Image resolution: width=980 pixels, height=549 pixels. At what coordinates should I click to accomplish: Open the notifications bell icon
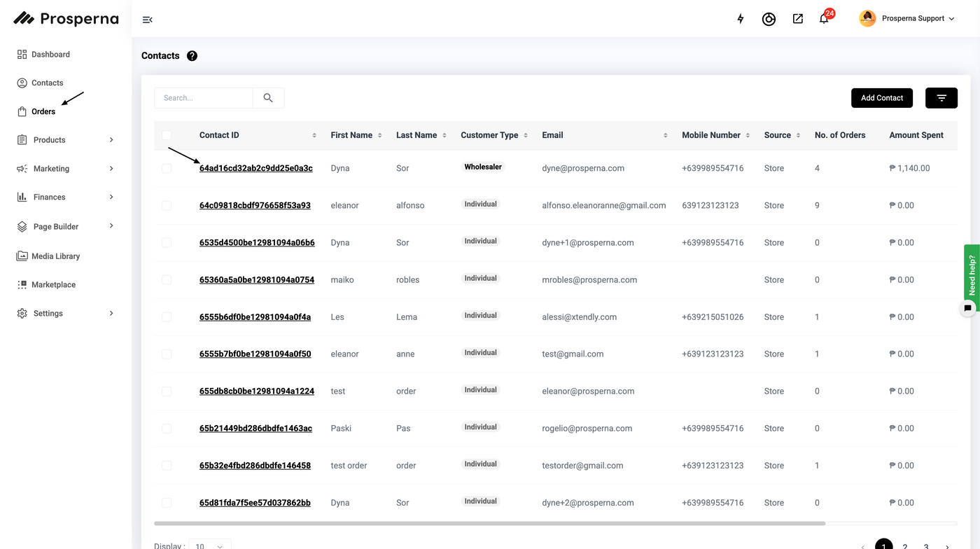coord(824,19)
